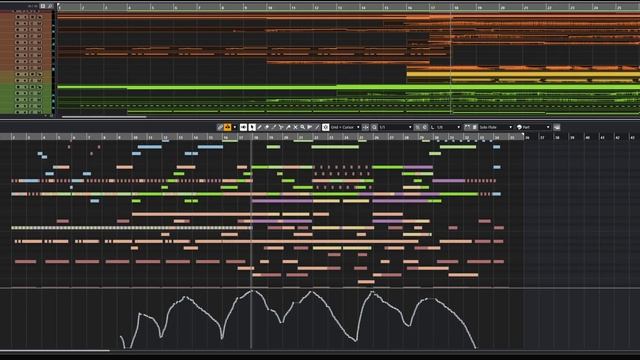Click the second icon after the 1/1 dropdown
Screen dimensions: 640x360
pos(425,127)
